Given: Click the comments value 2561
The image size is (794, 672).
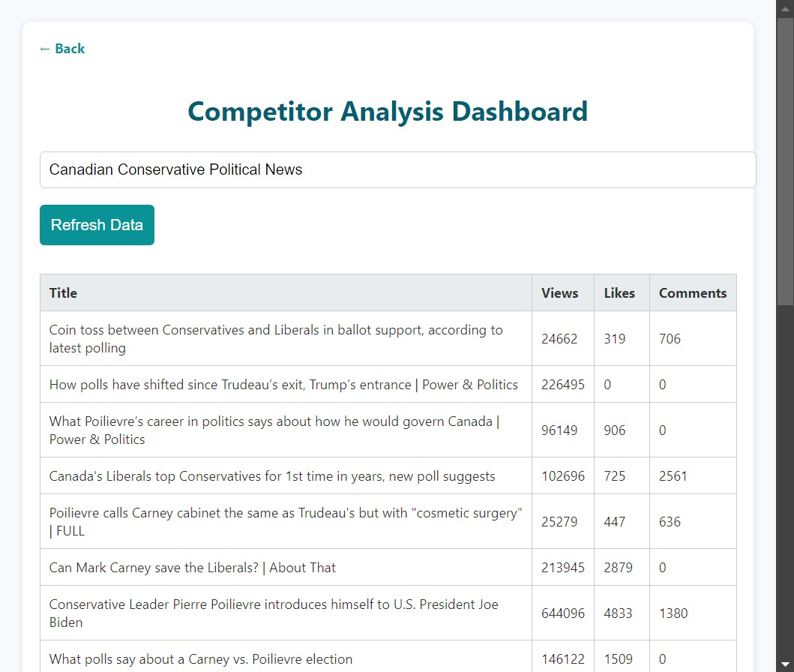Looking at the screenshot, I should 673,476.
